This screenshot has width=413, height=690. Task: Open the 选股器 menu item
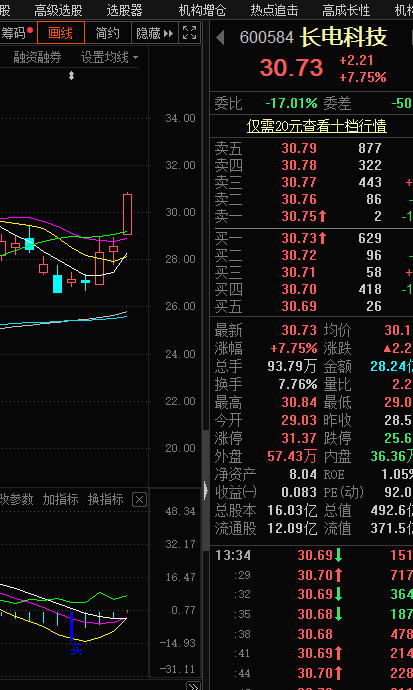pos(124,10)
